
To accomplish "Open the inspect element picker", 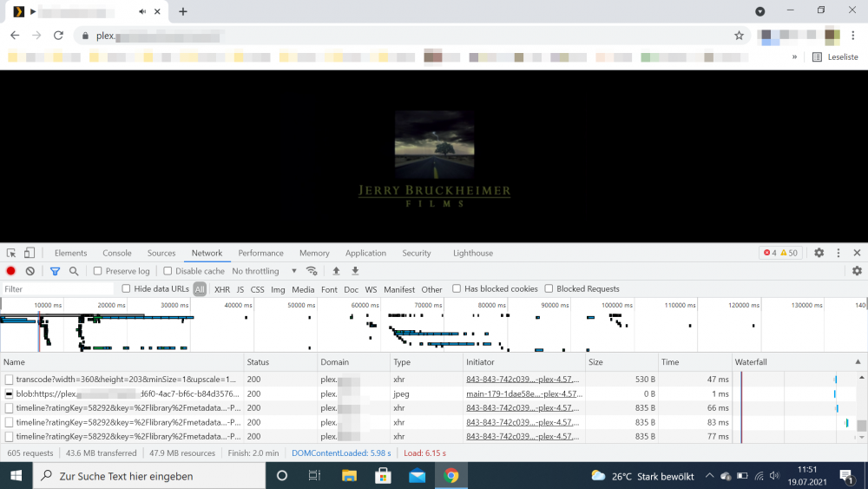I will [11, 253].
